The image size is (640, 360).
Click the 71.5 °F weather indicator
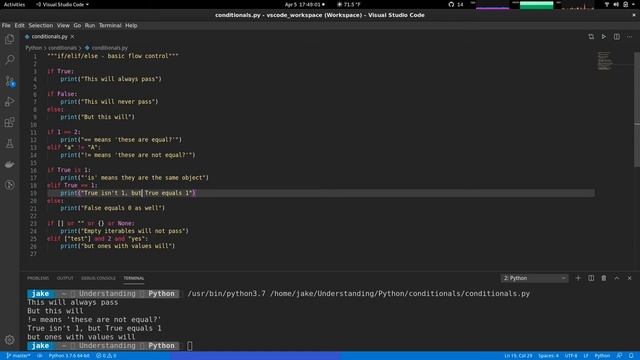(x=349, y=4)
